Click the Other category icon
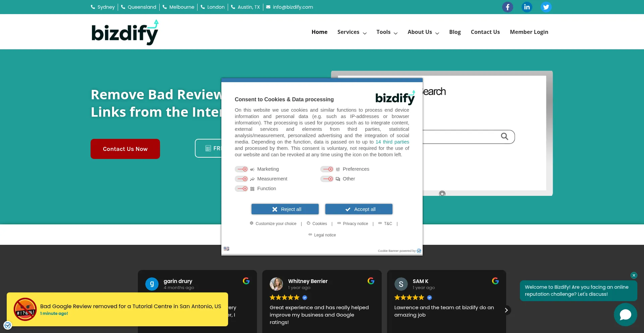Screen dimensions: 644x333 click(338, 179)
